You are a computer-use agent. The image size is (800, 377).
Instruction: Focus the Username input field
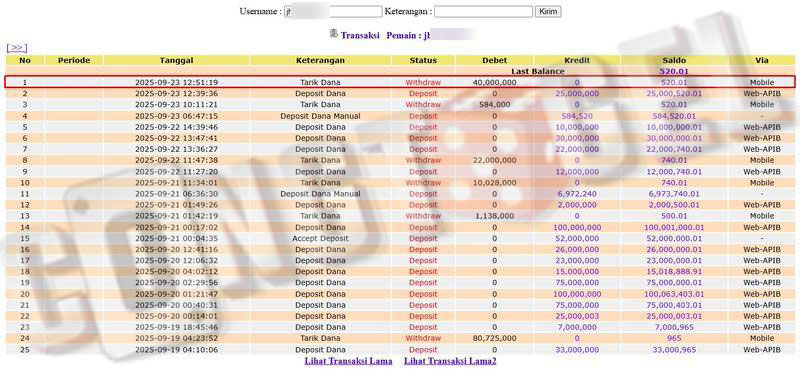click(x=333, y=12)
